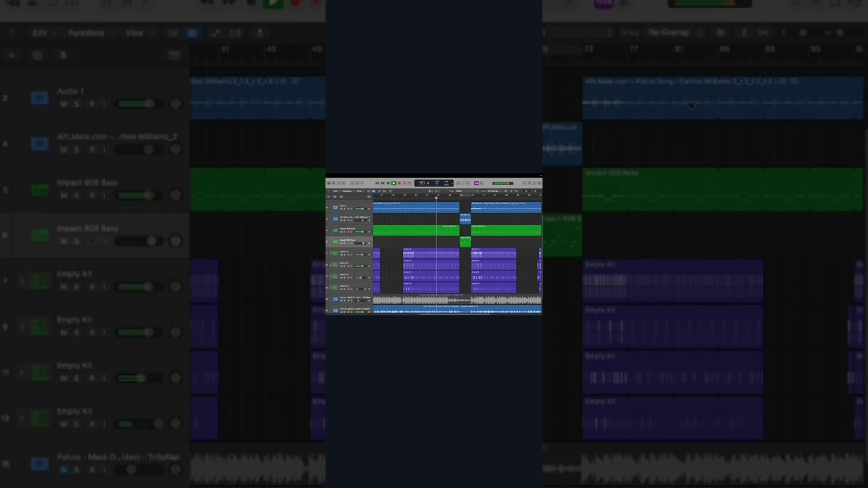This screenshot has width=868, height=488.
Task: Open the Drag No Overlap dropdown
Action: [x=494, y=191]
